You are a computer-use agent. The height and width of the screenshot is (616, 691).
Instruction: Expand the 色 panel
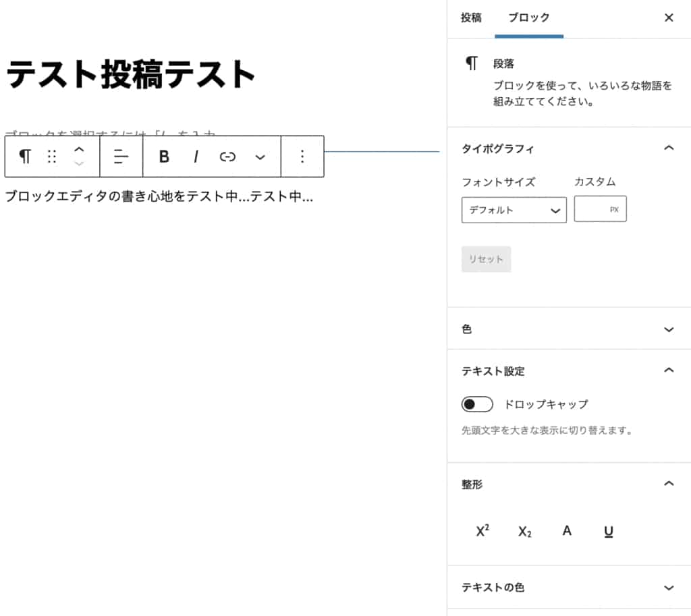tap(569, 329)
